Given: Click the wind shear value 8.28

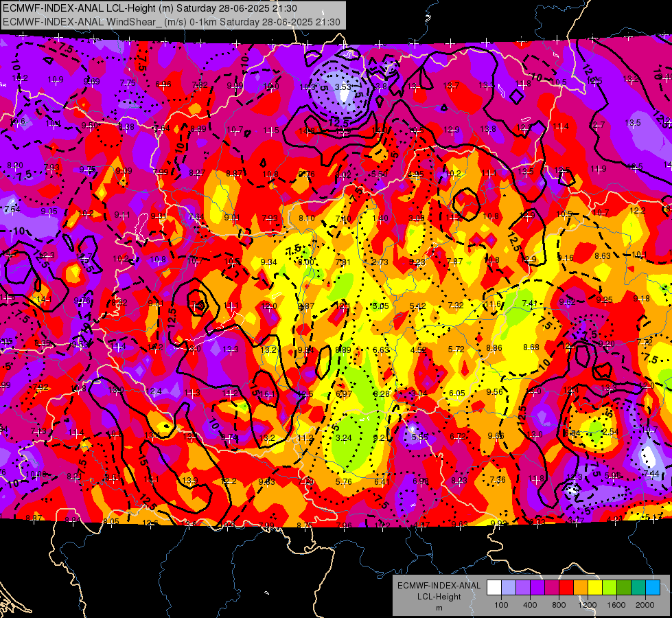Looking at the screenshot, I should [x=382, y=393].
